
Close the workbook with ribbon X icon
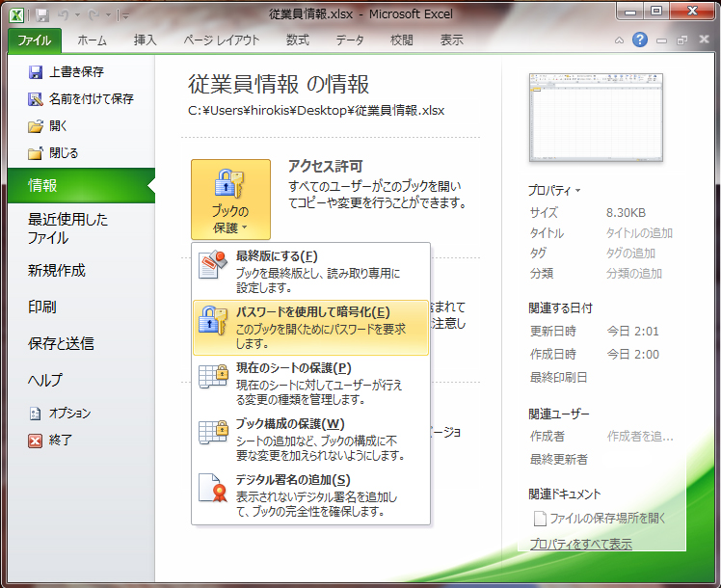704,40
